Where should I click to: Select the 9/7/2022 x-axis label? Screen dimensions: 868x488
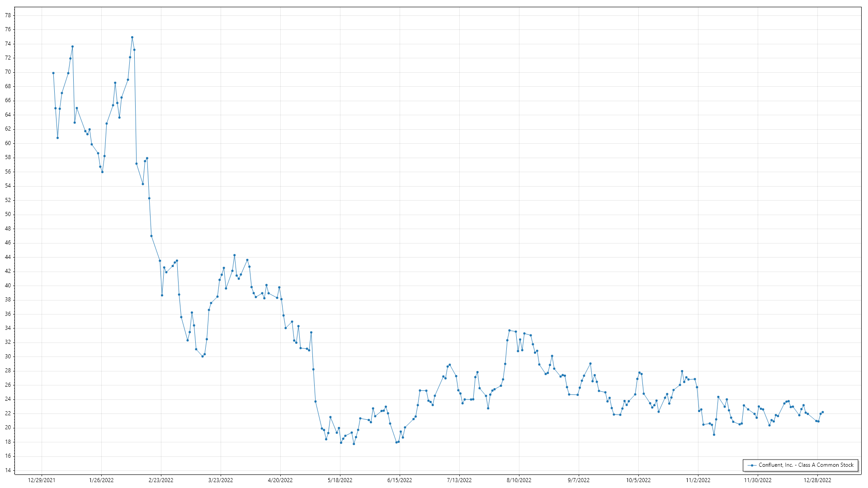coord(579,480)
